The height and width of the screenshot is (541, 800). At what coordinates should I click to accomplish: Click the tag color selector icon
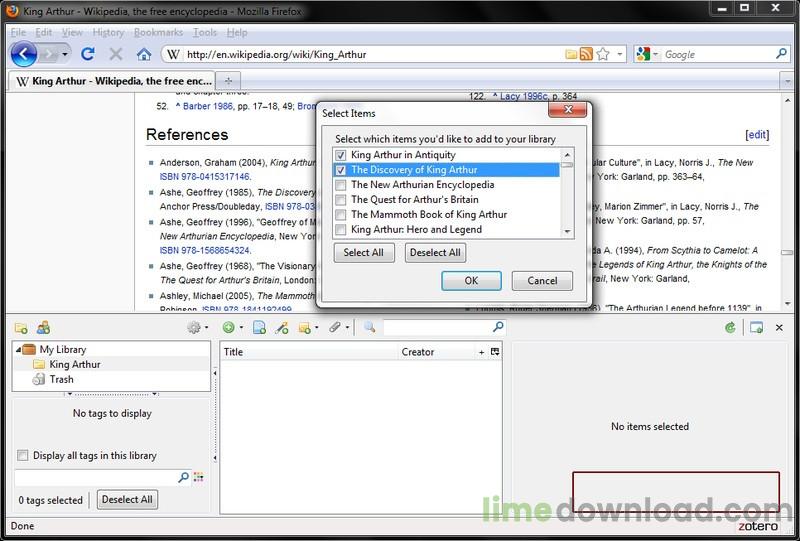[198, 477]
